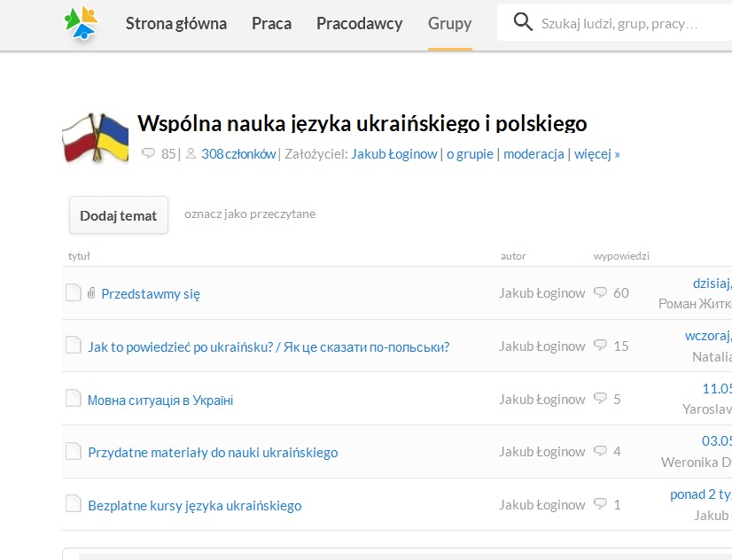Expand the więcej » group options

pos(596,153)
